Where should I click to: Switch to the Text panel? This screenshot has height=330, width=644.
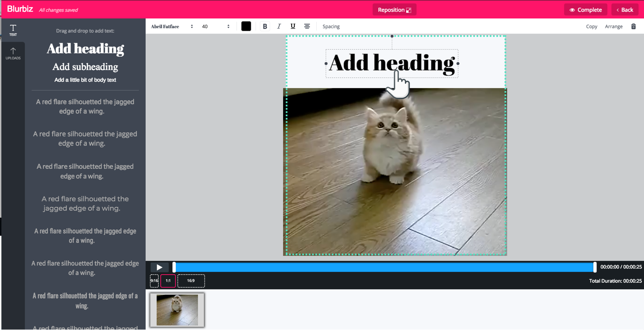tap(13, 30)
